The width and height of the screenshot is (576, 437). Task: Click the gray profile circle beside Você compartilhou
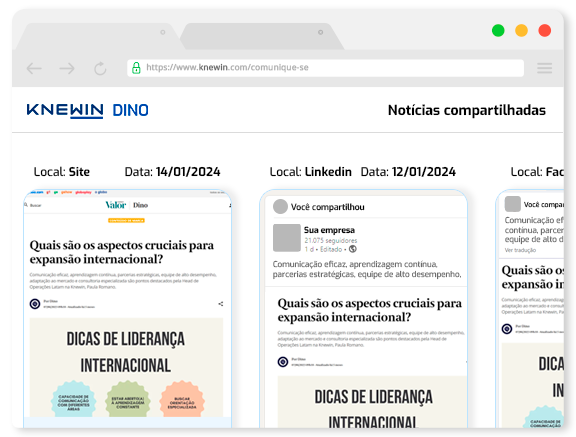[x=280, y=206]
